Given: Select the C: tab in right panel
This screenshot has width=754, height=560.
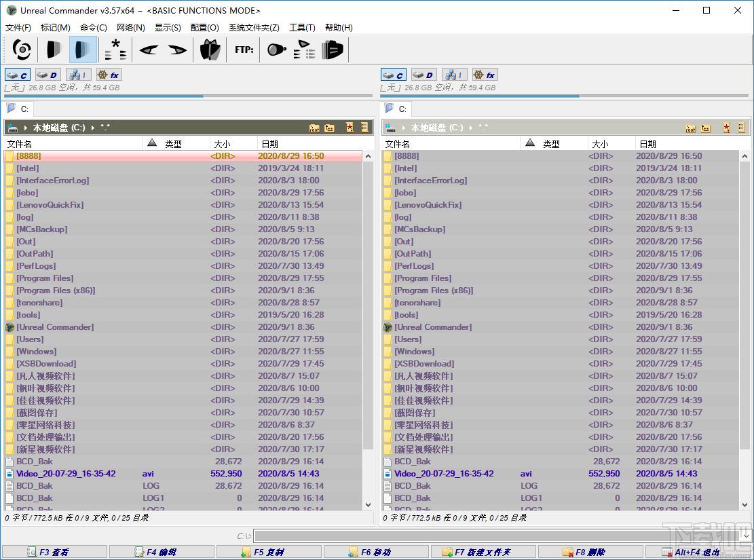Looking at the screenshot, I should coord(396,109).
